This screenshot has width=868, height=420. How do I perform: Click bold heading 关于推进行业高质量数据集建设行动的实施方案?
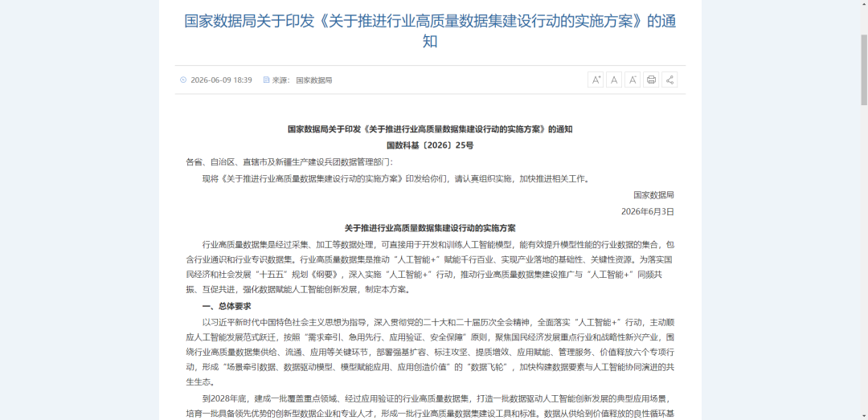coord(430,228)
